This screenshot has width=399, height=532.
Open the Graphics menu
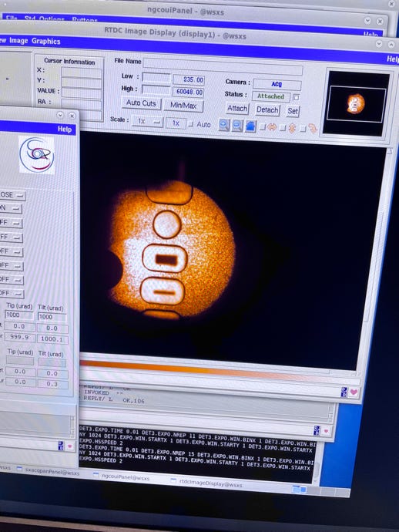[x=45, y=42]
